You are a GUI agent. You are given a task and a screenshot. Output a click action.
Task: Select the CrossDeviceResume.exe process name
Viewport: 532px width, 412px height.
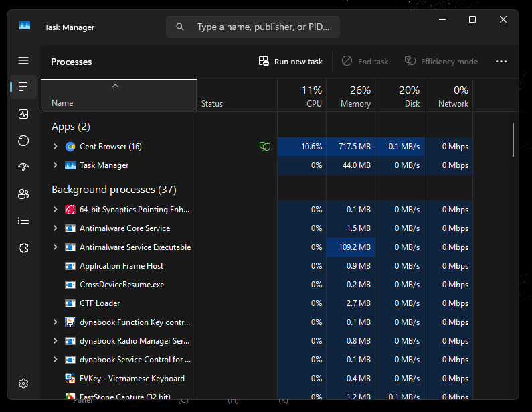[122, 285]
